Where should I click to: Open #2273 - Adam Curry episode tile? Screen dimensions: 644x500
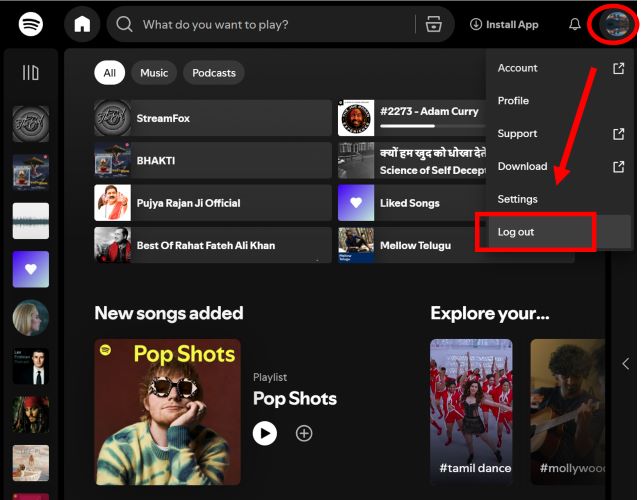tap(412, 118)
